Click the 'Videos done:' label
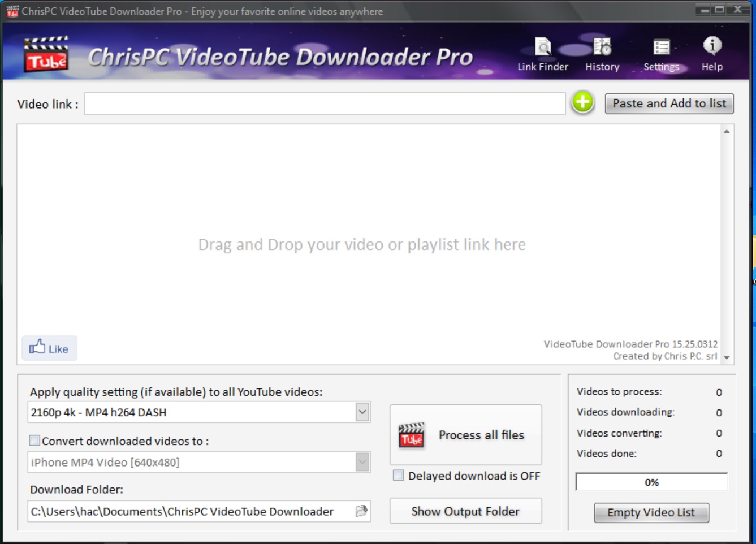756x544 pixels. tap(606, 453)
